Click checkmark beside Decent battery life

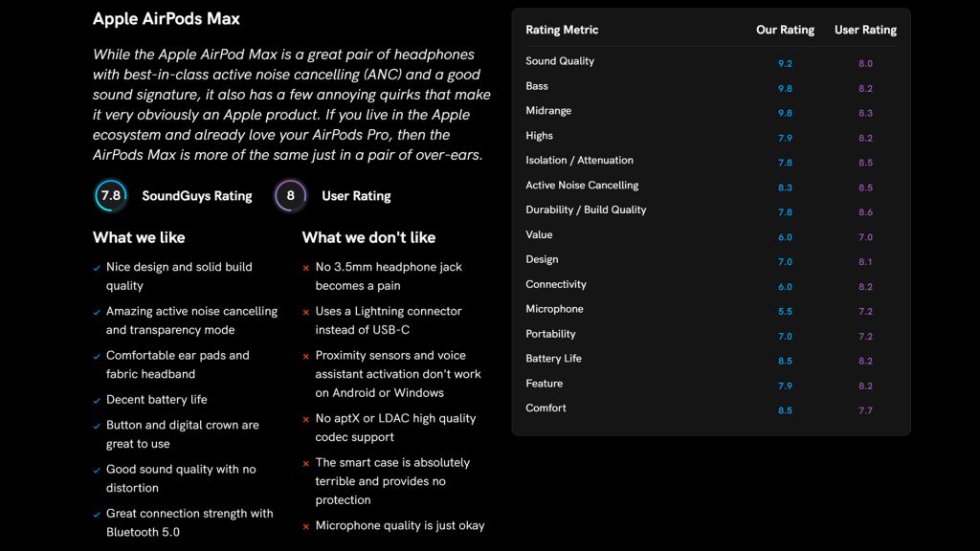click(97, 401)
